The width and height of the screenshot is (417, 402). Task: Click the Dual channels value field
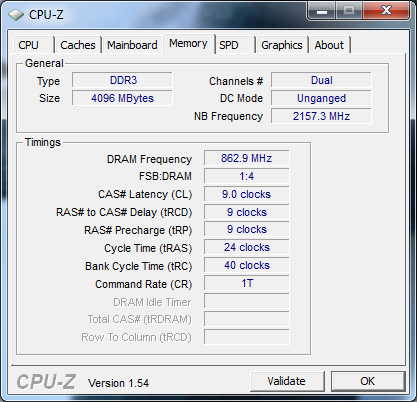click(321, 80)
